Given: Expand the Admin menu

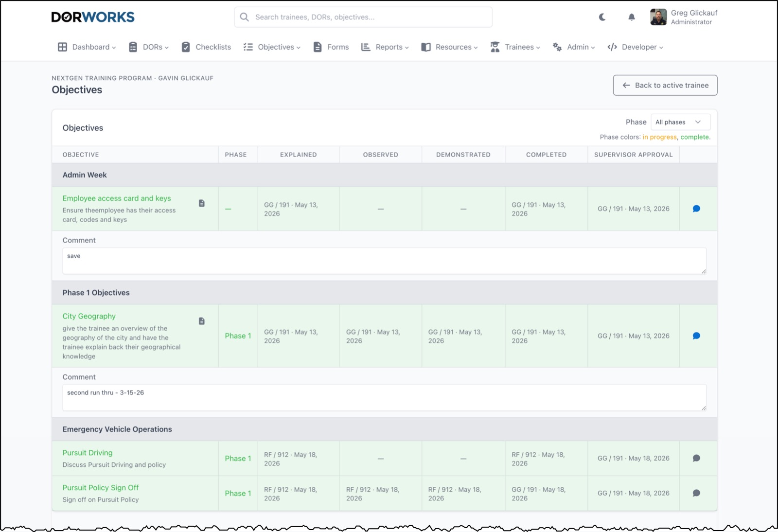Looking at the screenshot, I should (x=574, y=47).
